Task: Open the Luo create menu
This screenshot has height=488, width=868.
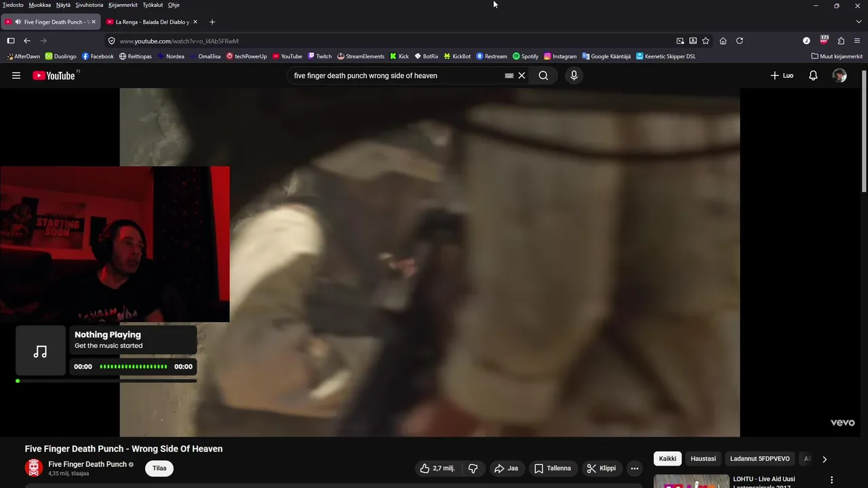Action: click(782, 76)
